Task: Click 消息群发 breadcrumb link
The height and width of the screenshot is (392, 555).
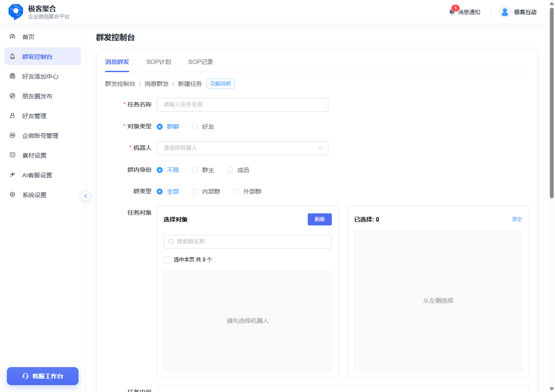Action: 157,84
